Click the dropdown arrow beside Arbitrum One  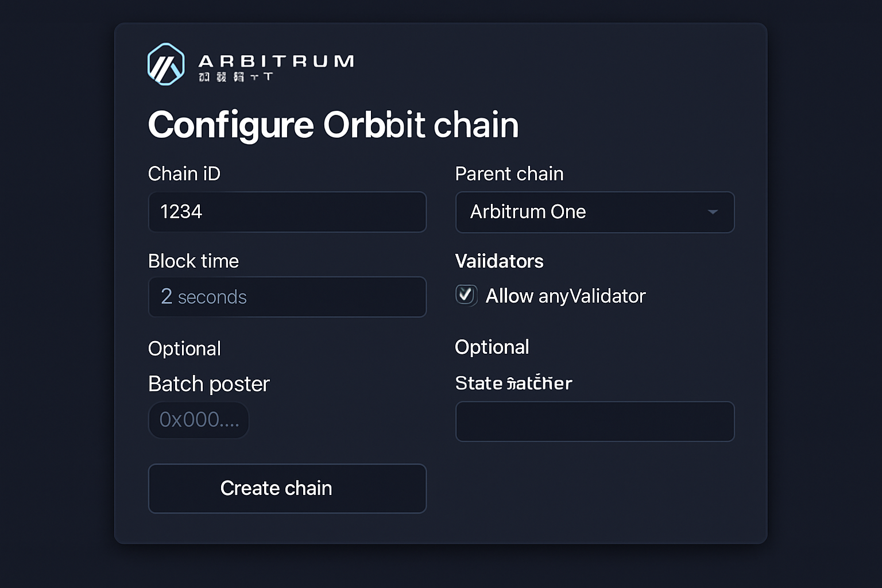pyautogui.click(x=713, y=212)
